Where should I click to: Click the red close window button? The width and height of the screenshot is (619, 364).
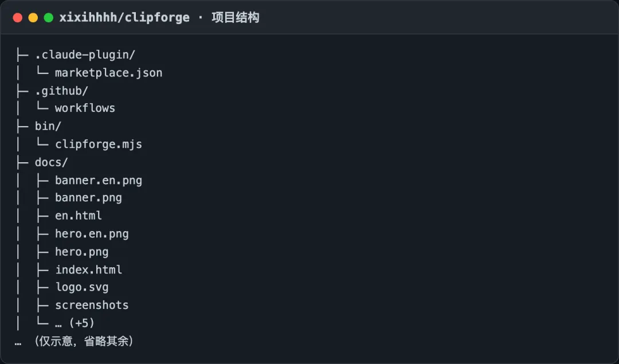(17, 18)
